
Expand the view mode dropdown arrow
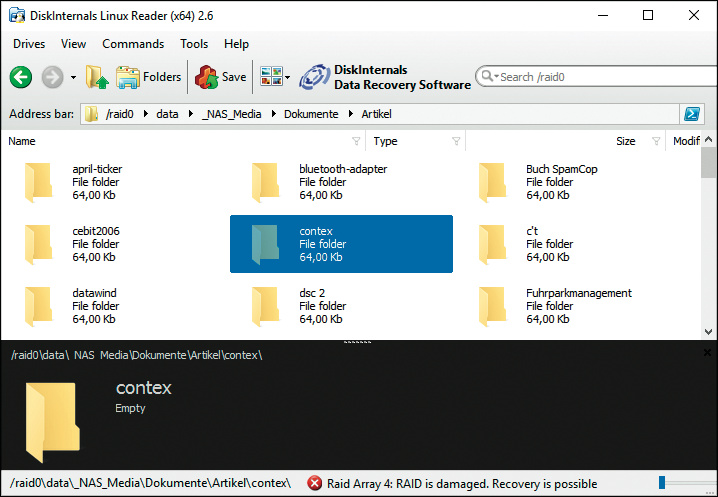pyautogui.click(x=288, y=78)
